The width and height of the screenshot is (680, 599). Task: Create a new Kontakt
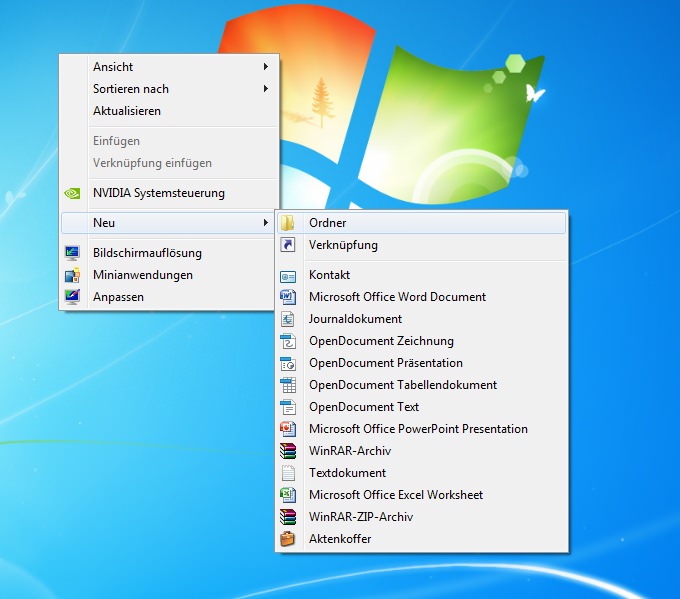pos(422,275)
